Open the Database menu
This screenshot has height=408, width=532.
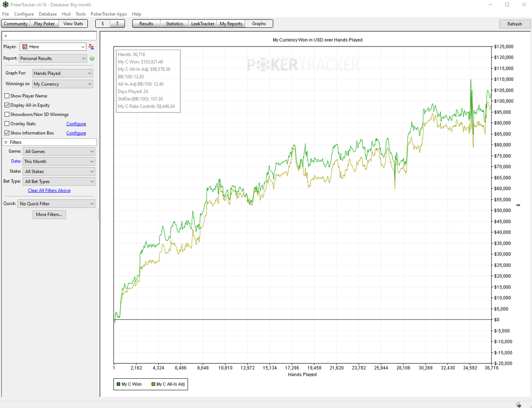[x=48, y=14]
